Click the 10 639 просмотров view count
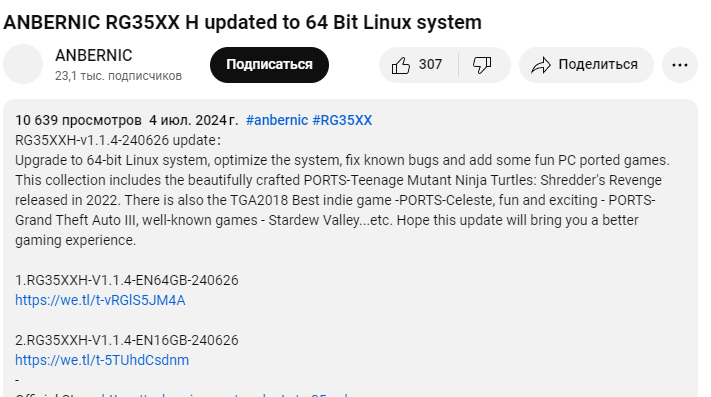This screenshot has height=397, width=711. point(78,120)
